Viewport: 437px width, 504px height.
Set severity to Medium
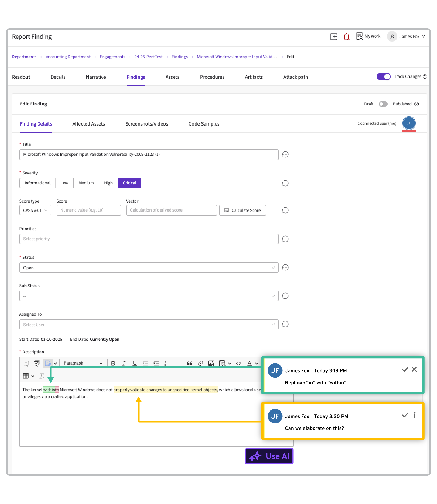click(x=86, y=183)
